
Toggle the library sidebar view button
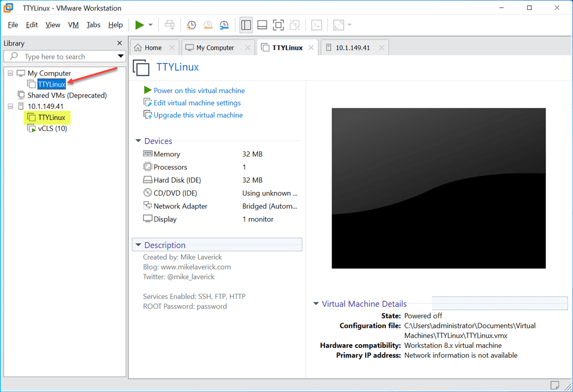point(246,25)
